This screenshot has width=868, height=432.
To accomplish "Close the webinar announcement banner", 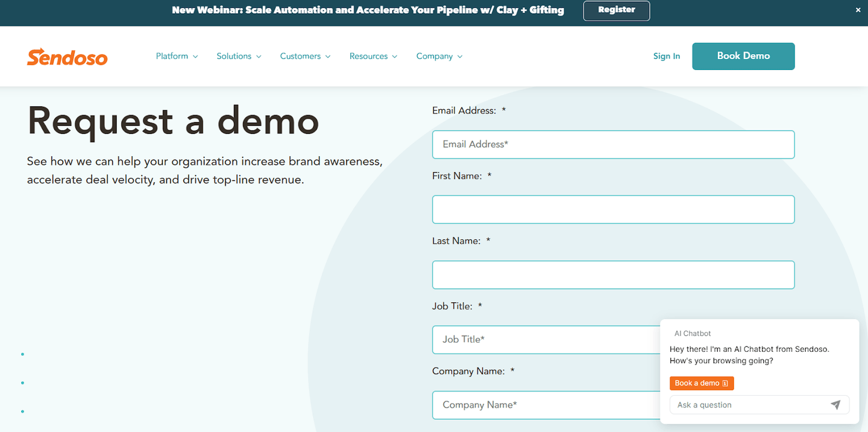I will click(x=858, y=10).
